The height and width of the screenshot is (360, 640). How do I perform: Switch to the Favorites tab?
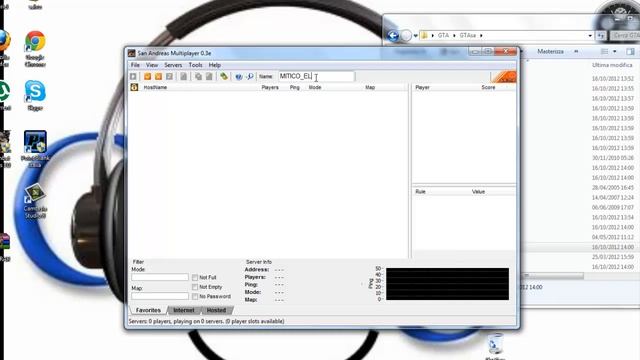pyautogui.click(x=148, y=310)
